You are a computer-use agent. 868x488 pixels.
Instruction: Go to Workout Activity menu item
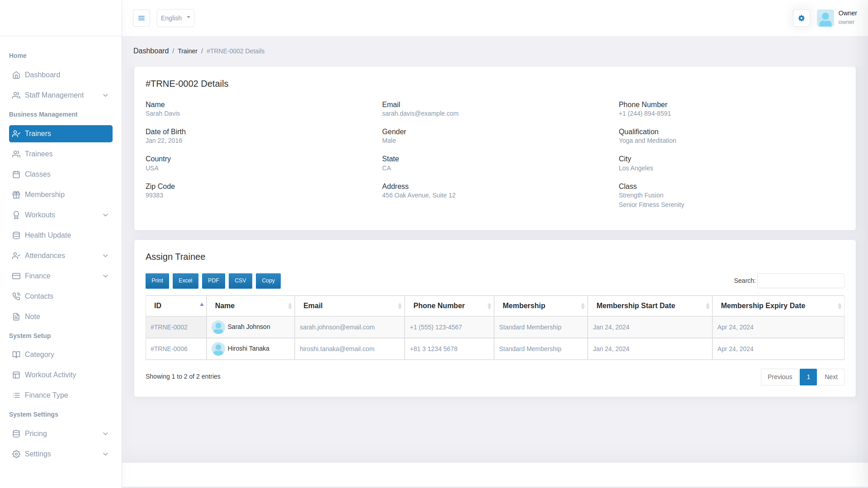pos(50,375)
